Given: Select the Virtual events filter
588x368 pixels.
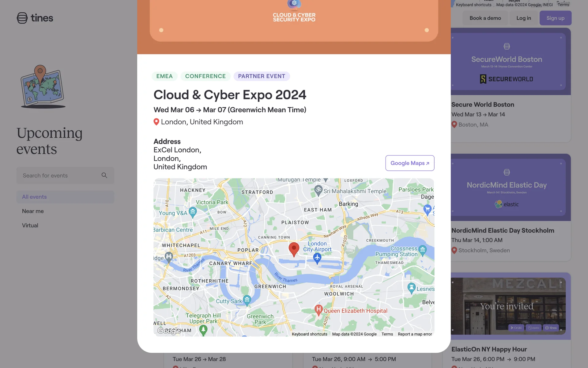Looking at the screenshot, I should (x=30, y=225).
